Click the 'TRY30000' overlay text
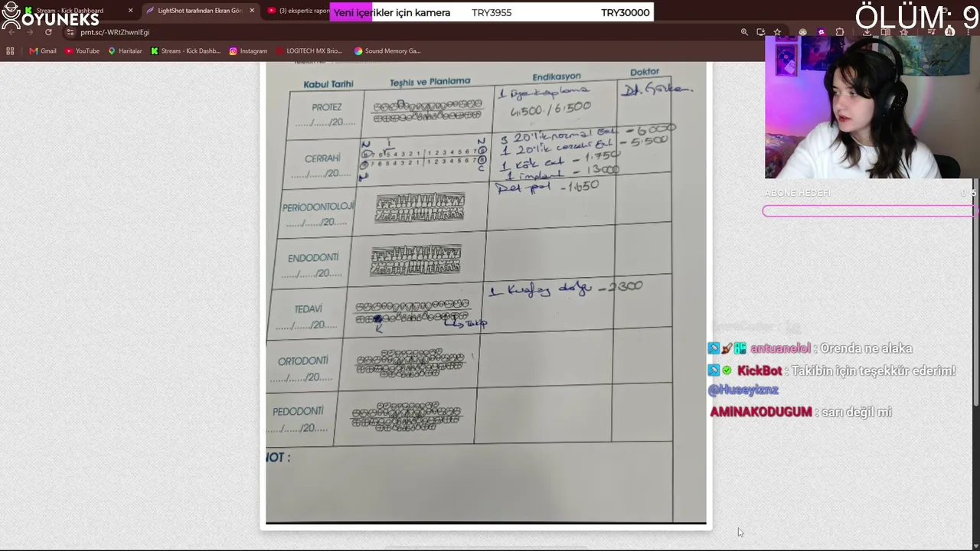Screen dimensions: 980x551 tap(626, 12)
